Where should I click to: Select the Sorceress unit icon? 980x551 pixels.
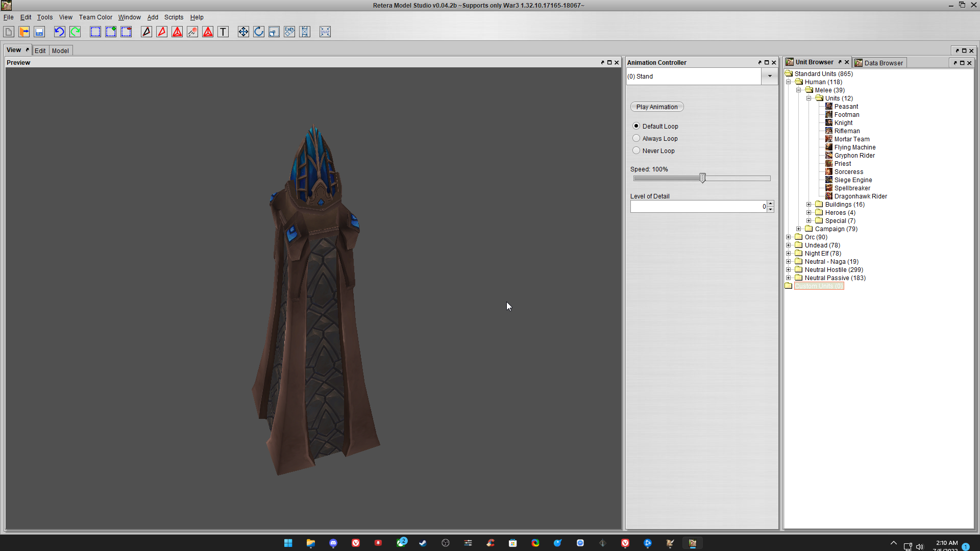tap(829, 171)
